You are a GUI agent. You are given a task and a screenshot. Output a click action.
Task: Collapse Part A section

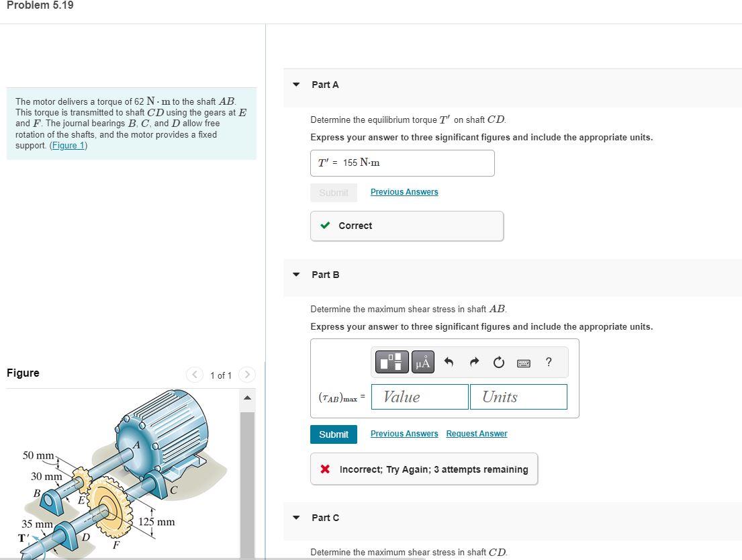[296, 85]
